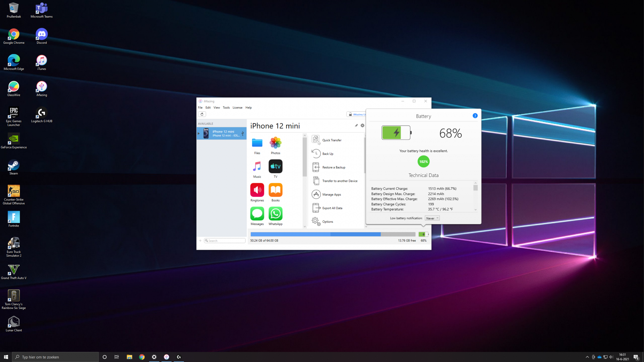Open the Help menu
This screenshot has width=644, height=362.
click(x=249, y=107)
